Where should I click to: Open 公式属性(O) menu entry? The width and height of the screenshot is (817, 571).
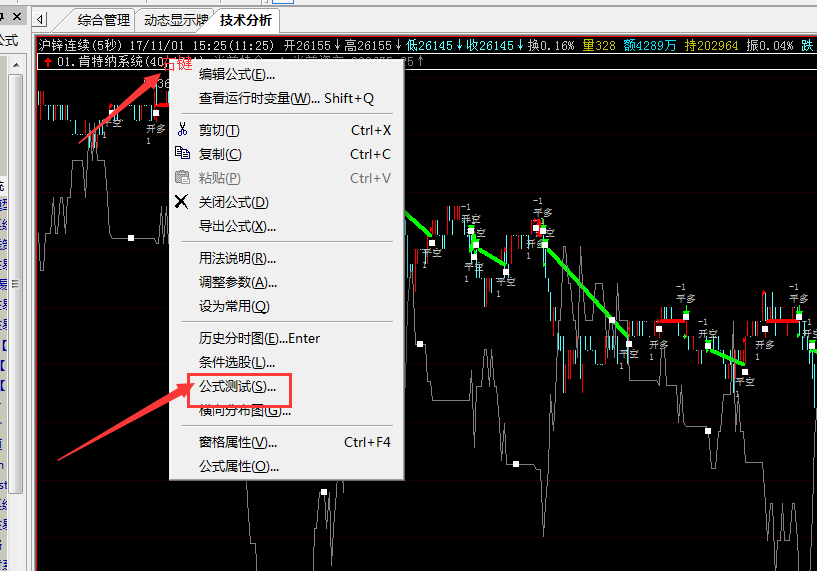[287, 466]
